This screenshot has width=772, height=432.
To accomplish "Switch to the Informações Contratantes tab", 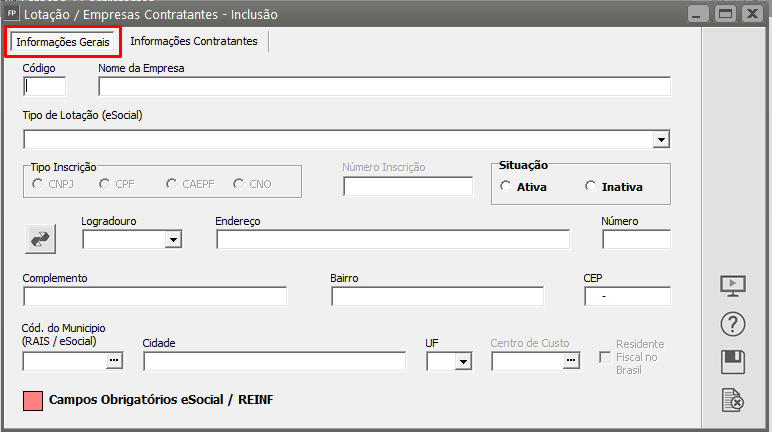I will pyautogui.click(x=194, y=41).
